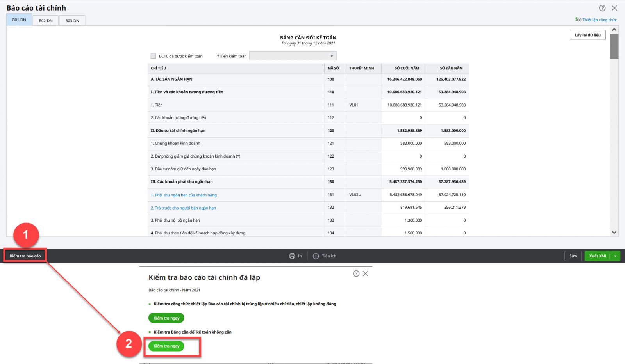Click Kiểm tra ngay for balance sheet check

pos(166,346)
